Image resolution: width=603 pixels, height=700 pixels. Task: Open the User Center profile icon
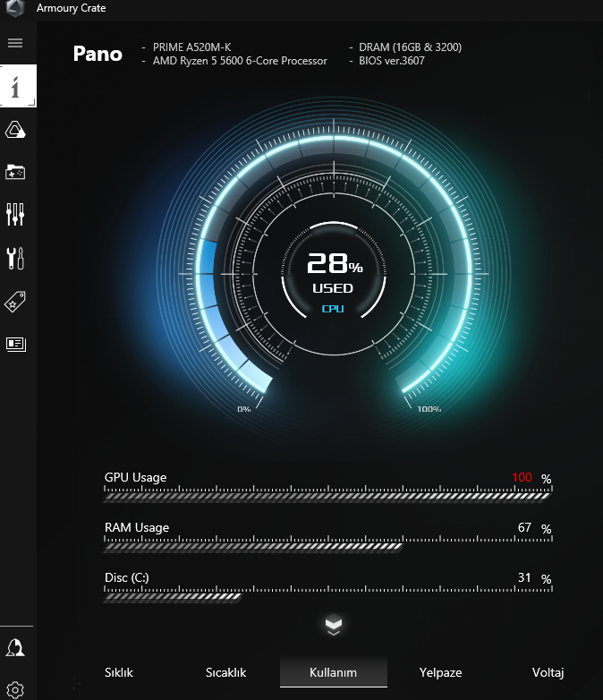tap(15, 647)
